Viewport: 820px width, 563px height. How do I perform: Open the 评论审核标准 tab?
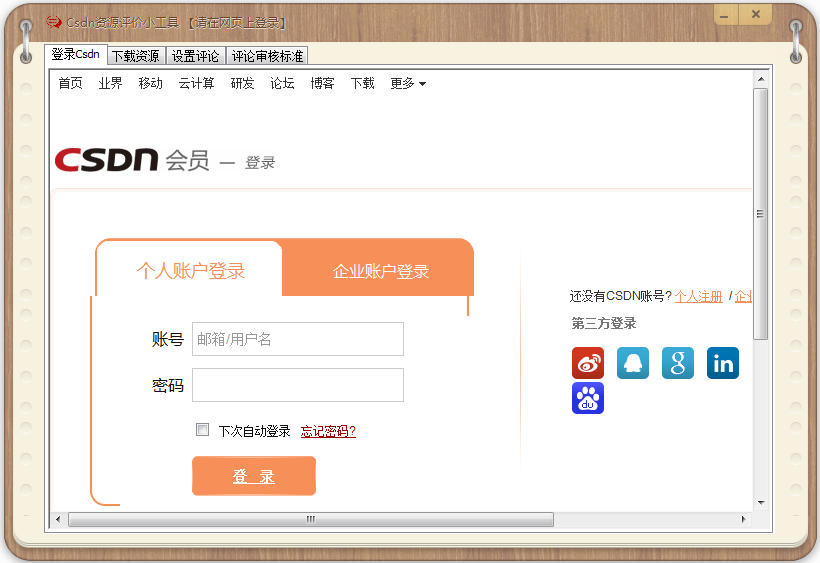(x=267, y=56)
